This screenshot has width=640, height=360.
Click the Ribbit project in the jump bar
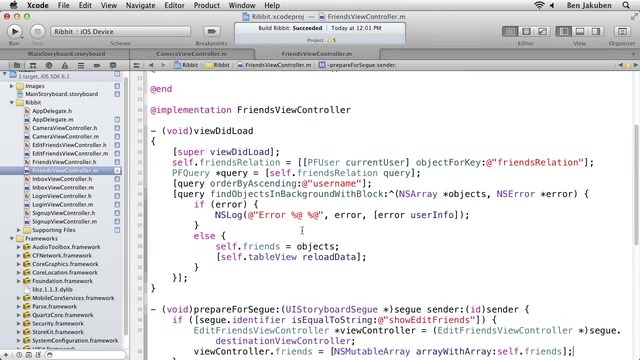pyautogui.click(x=186, y=65)
